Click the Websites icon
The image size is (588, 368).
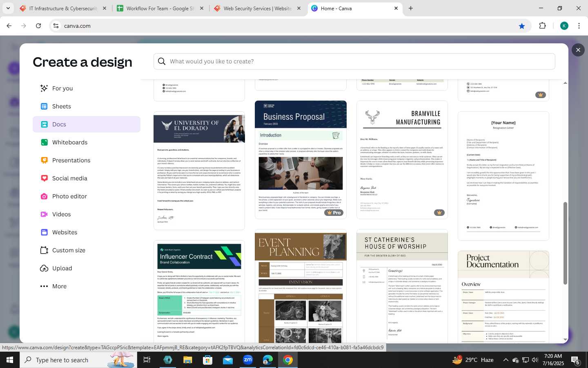tap(44, 232)
